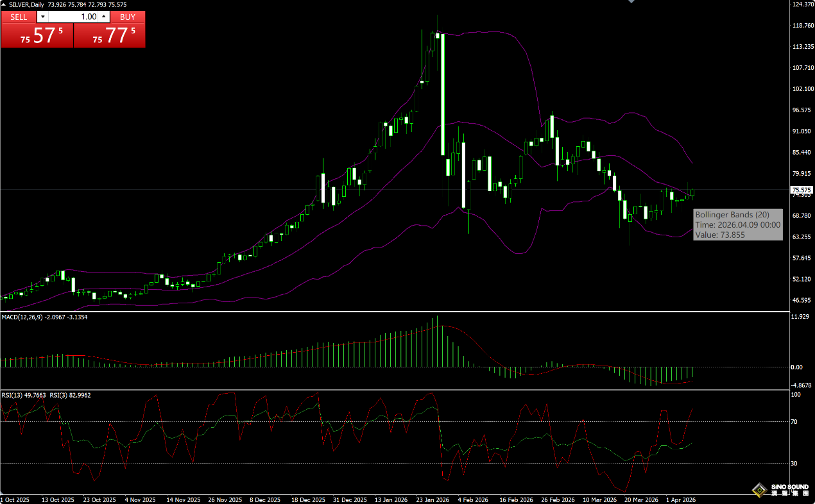The image size is (815, 504).
Task: Collapse the one-click trading panel triangle
Action: pyautogui.click(x=4, y=5)
